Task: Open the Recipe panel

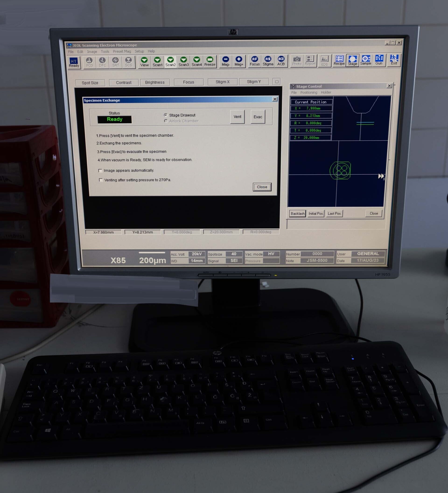Action: pyautogui.click(x=339, y=60)
